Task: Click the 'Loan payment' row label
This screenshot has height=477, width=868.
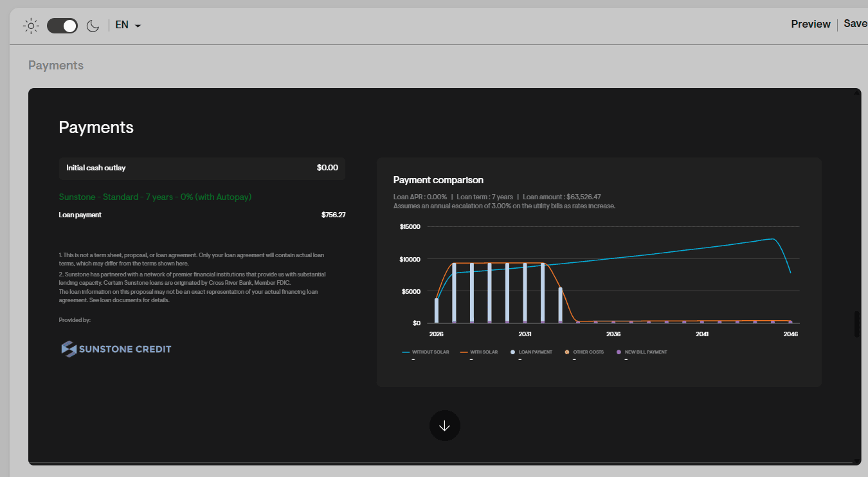Action: (80, 215)
